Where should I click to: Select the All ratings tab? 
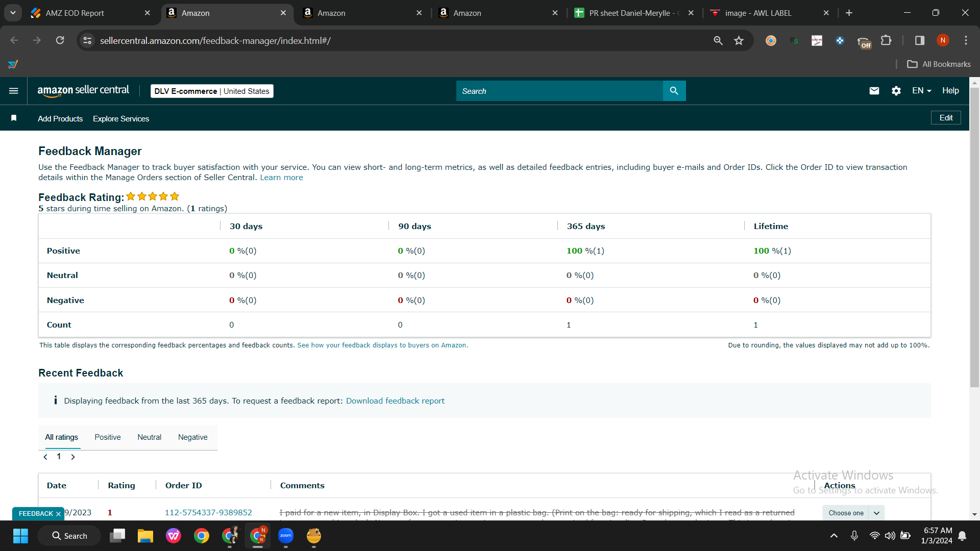[62, 437]
